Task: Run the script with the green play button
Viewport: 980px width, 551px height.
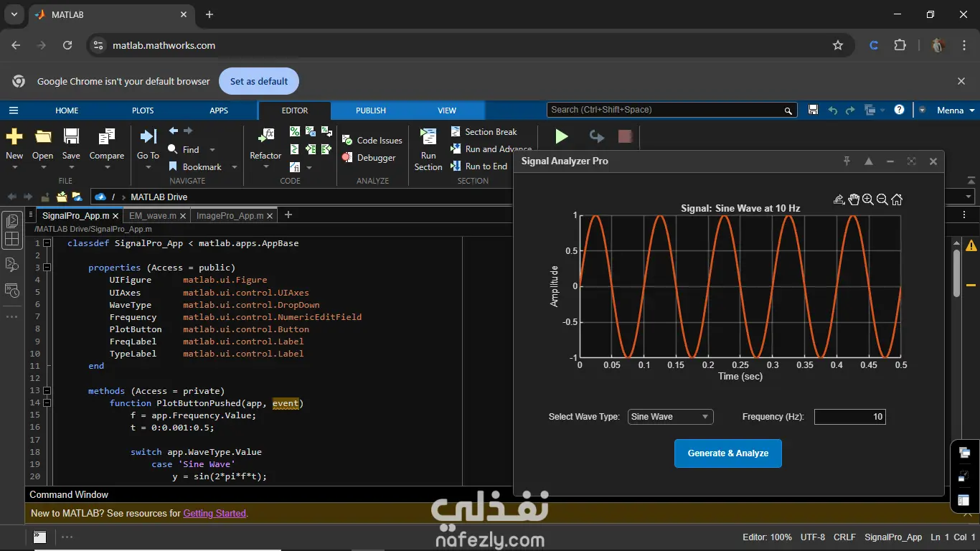Action: (562, 136)
